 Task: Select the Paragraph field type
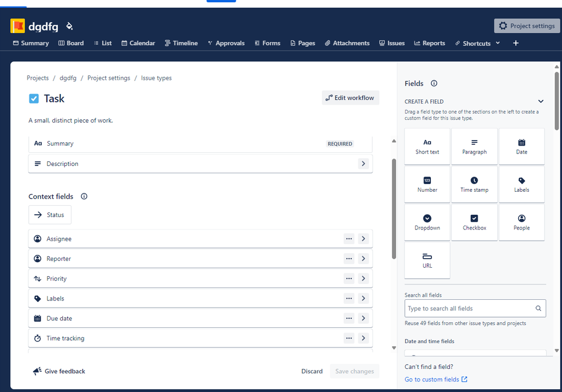pyautogui.click(x=474, y=147)
